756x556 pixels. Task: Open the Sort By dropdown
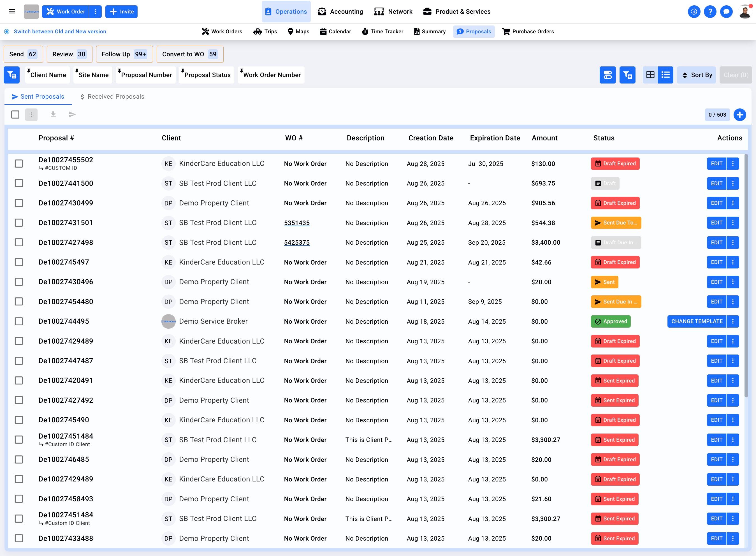[696, 75]
